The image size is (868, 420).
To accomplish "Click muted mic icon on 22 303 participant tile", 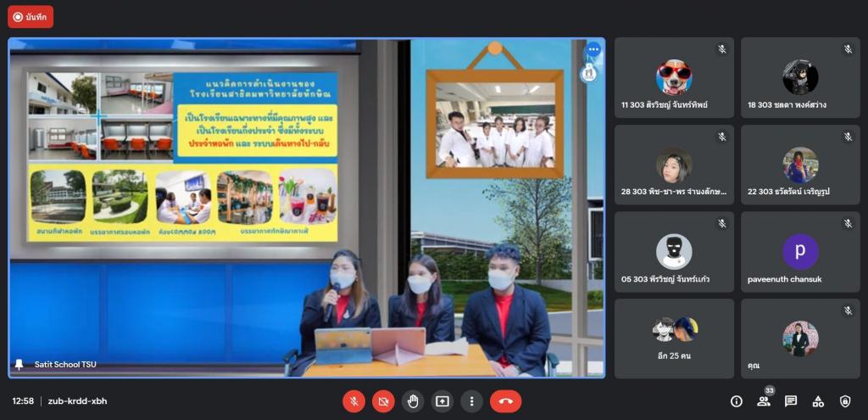I will (x=848, y=137).
